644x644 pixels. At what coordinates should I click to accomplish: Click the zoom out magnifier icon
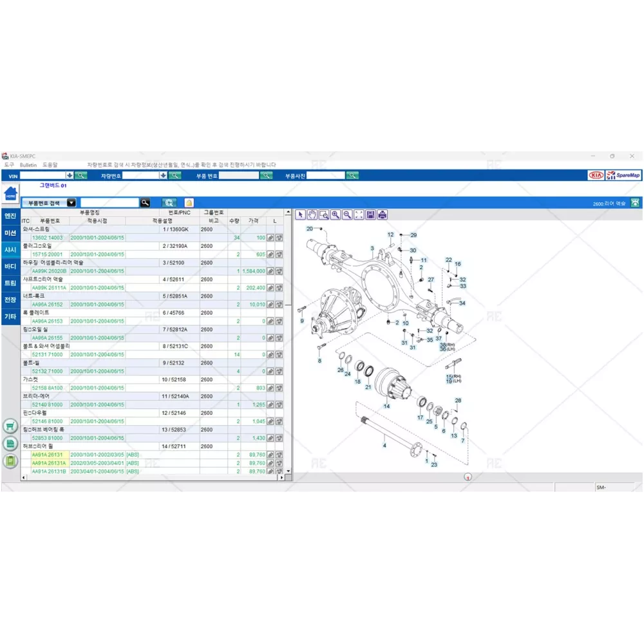point(347,214)
